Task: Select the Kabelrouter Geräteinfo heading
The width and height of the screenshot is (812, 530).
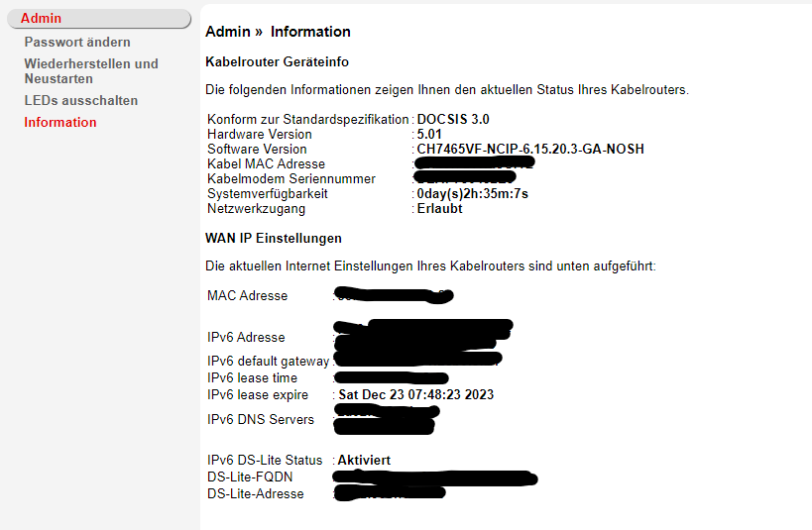Action: [277, 61]
